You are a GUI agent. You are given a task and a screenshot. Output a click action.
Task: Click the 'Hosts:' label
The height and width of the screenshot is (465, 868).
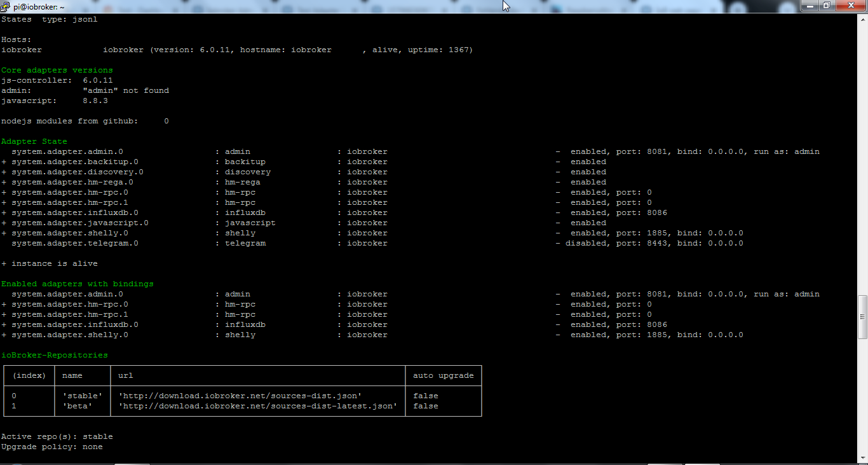coord(17,39)
